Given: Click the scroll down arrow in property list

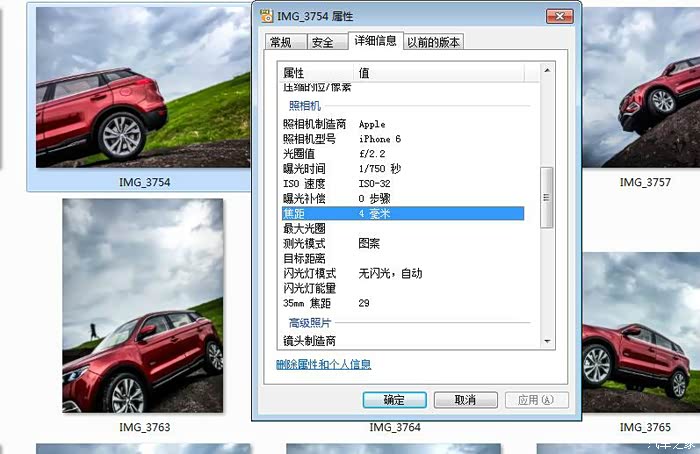Looking at the screenshot, I should click(x=547, y=342).
